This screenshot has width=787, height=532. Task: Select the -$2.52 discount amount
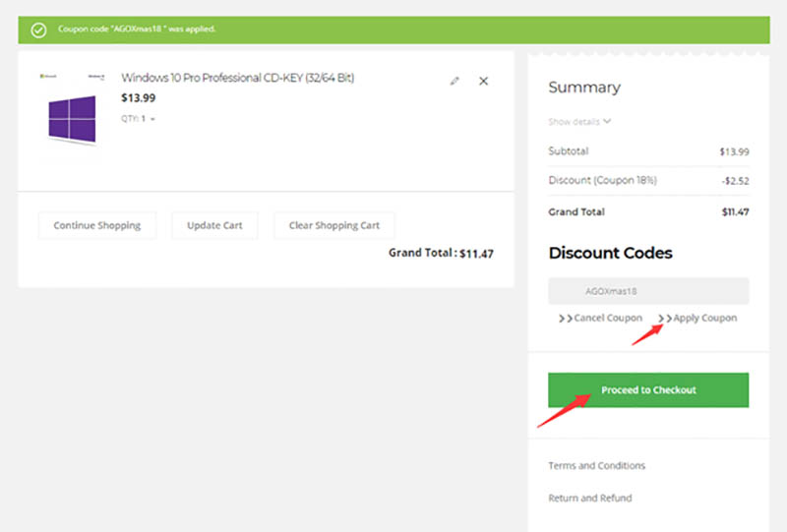735,181
